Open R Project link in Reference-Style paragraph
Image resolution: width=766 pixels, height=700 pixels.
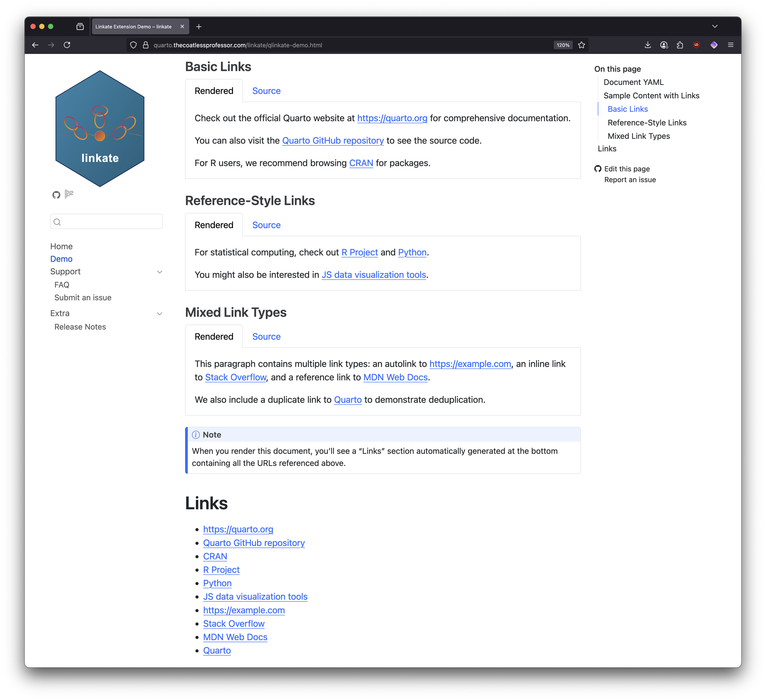[x=359, y=252]
